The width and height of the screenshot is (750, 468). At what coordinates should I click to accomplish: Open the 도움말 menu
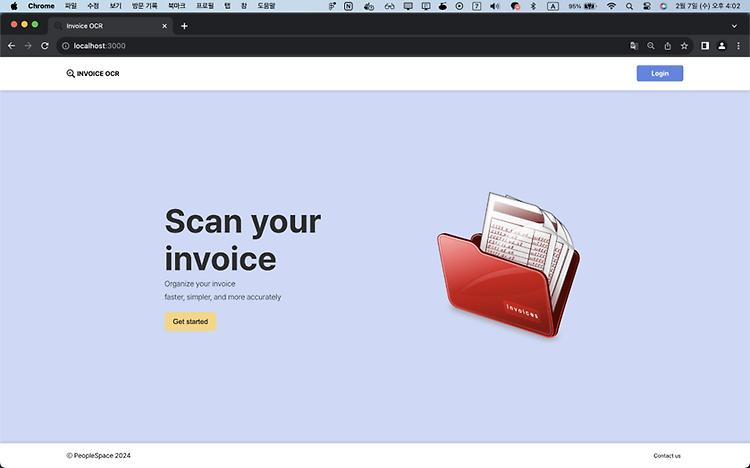point(266,6)
